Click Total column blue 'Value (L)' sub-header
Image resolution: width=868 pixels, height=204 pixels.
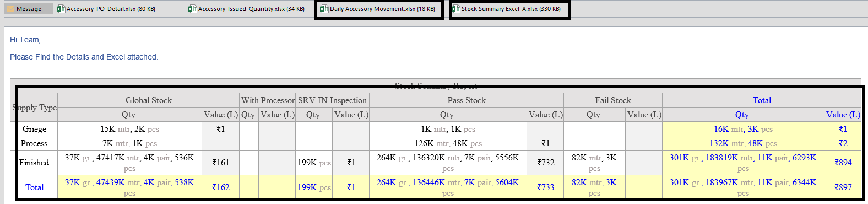[843, 115]
